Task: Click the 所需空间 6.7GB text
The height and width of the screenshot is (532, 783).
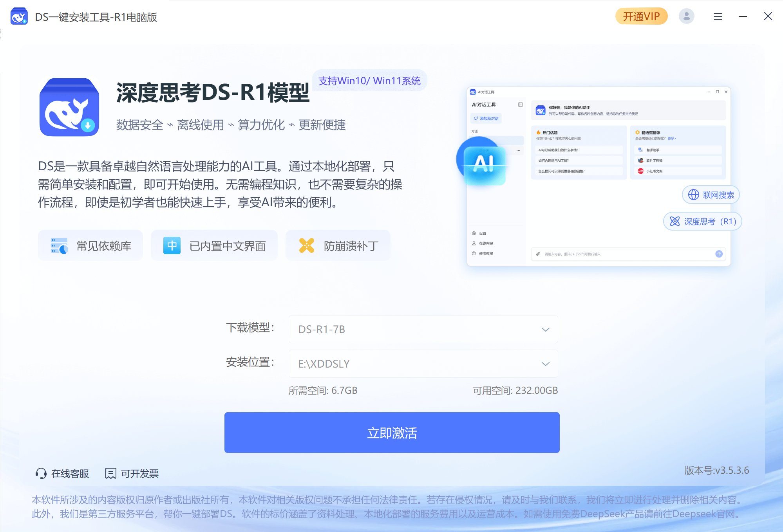Action: (323, 390)
